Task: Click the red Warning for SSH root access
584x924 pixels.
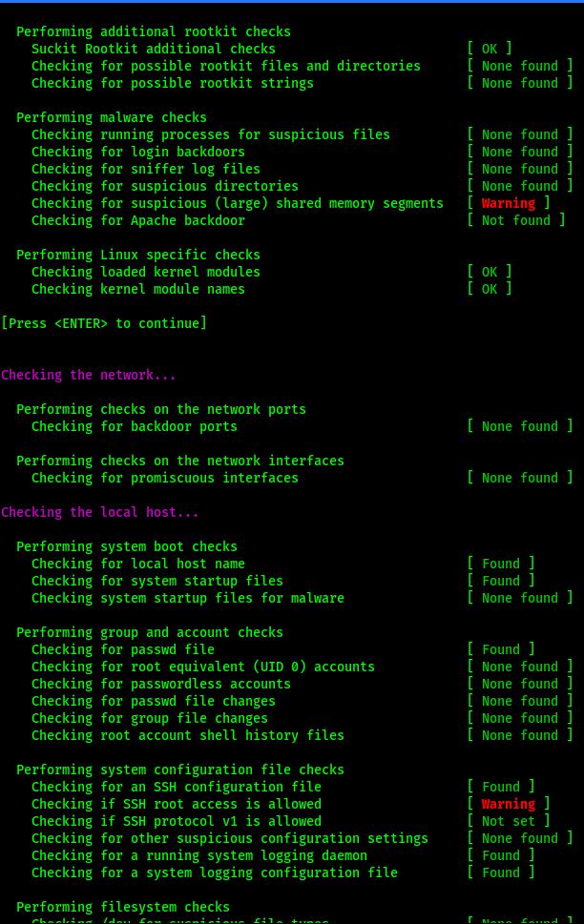Action: [509, 804]
